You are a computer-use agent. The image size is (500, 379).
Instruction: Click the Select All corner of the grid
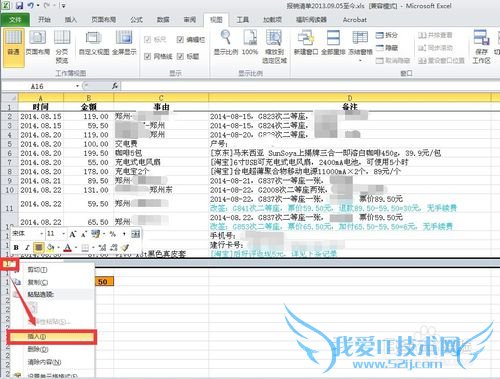click(9, 98)
